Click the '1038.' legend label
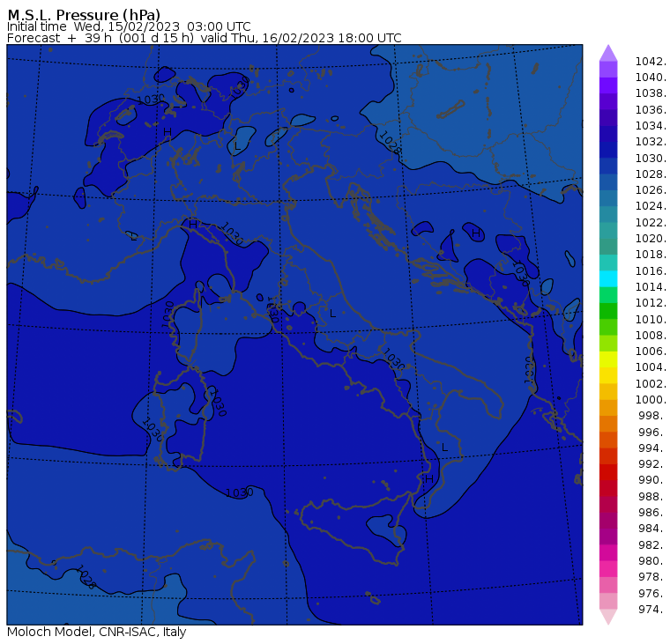The height and width of the screenshot is (644, 670). coord(651,93)
